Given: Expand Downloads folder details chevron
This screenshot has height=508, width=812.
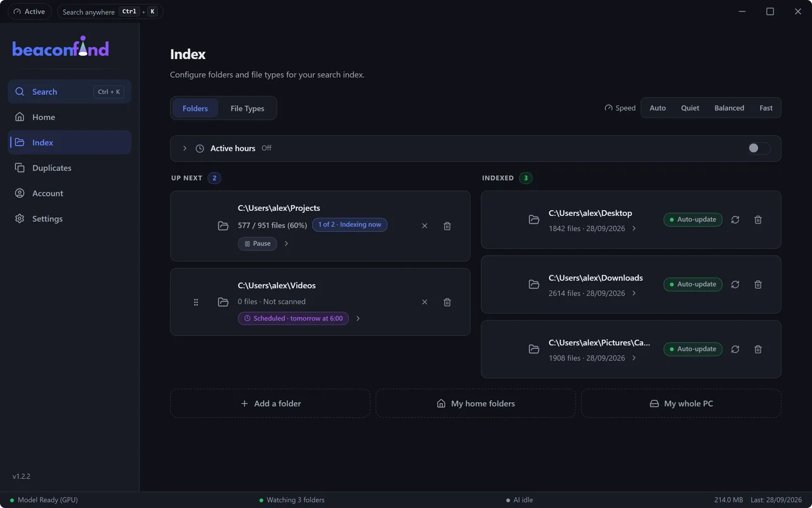Looking at the screenshot, I should pyautogui.click(x=634, y=293).
